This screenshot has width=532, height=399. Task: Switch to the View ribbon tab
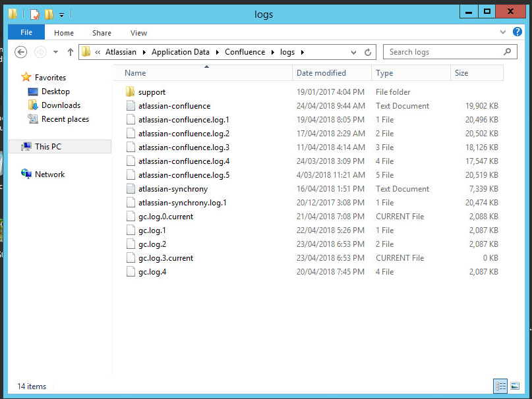pyautogui.click(x=138, y=33)
